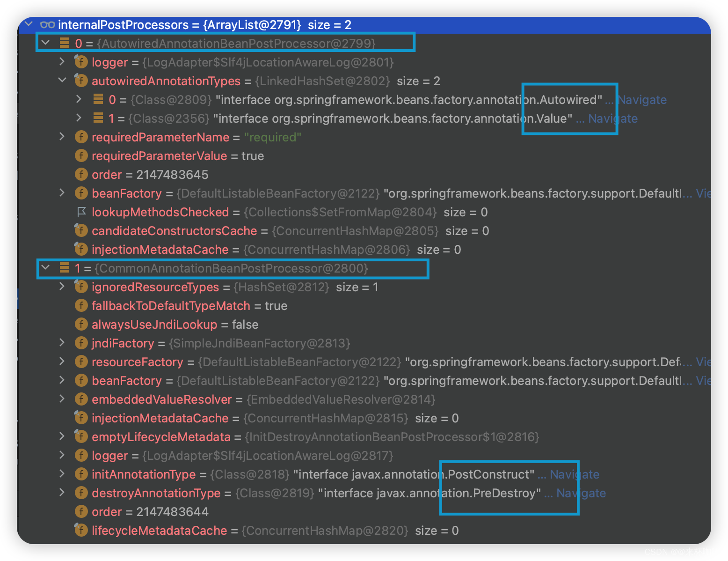Expand the requiredParameterName field
The image size is (728, 561).
point(62,136)
